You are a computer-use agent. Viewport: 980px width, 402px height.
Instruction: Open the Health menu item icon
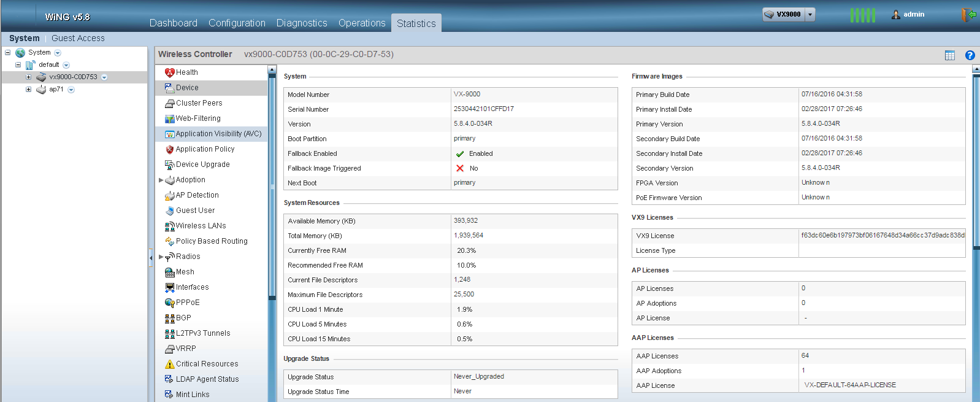[170, 72]
